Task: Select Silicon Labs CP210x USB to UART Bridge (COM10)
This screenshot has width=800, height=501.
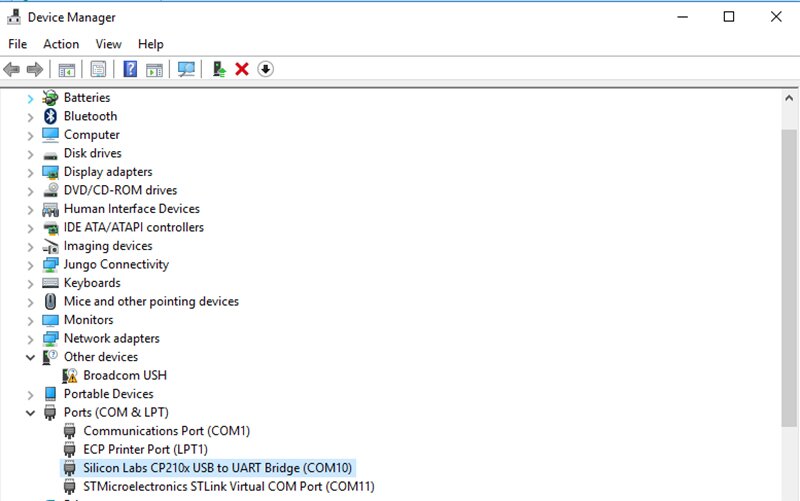Action: (217, 468)
